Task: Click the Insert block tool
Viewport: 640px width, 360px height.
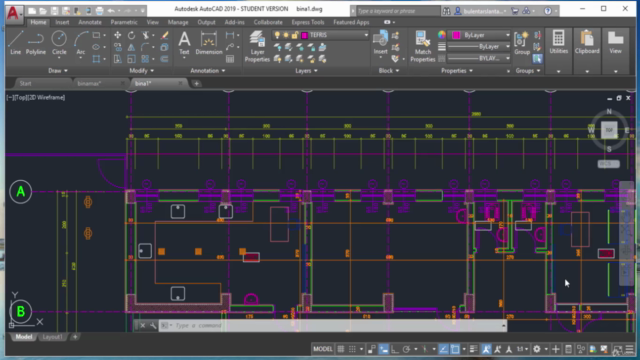Action: point(380,43)
